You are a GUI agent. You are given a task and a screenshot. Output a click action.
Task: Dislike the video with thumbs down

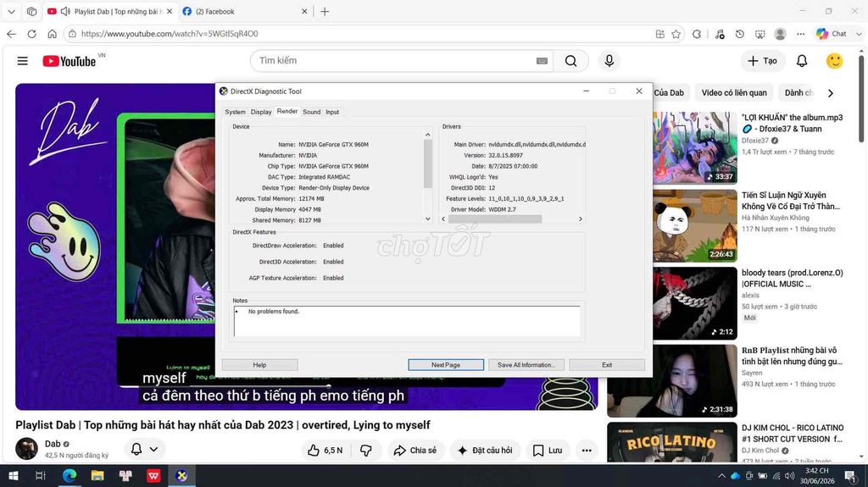366,451
